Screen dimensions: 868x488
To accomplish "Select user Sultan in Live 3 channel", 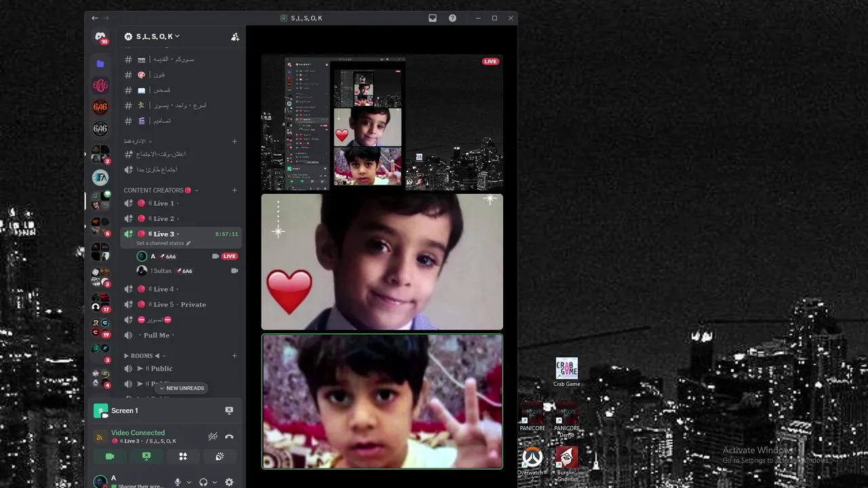I will [x=186, y=270].
